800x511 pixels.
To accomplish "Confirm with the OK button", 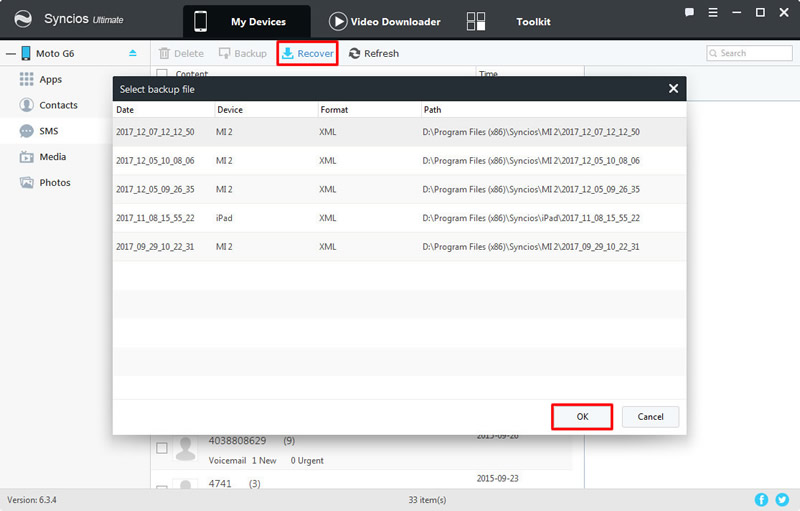I will 582,417.
